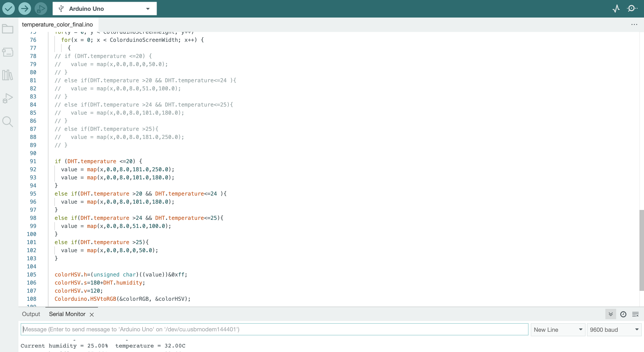This screenshot has height=352, width=644.
Task: Click the editor vertical scrollbar thumb
Action: point(642,250)
